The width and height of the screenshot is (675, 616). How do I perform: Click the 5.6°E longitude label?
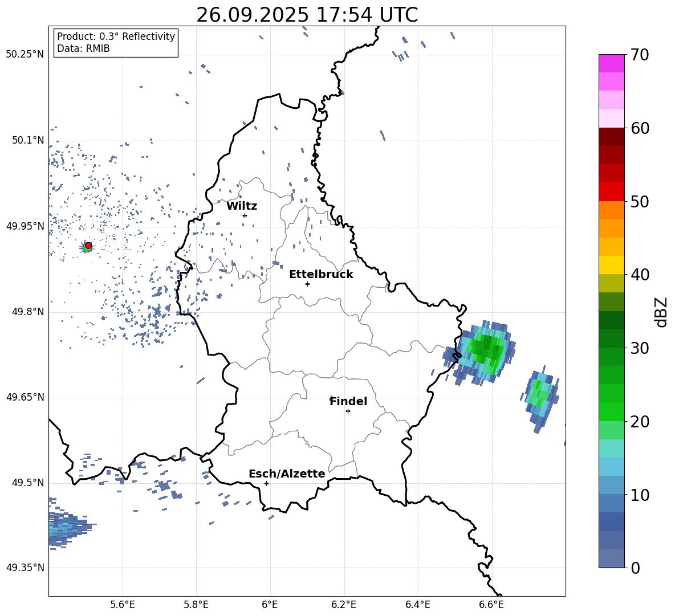[x=123, y=605]
